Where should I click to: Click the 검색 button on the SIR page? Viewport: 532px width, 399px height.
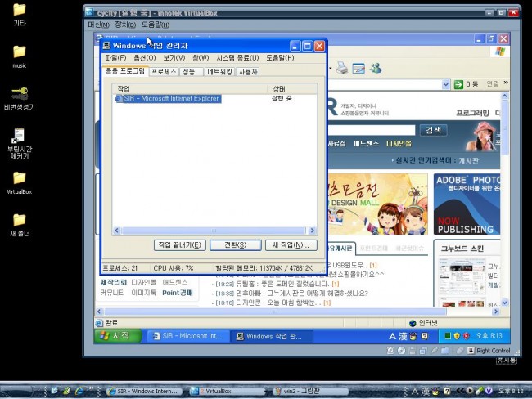[433, 131]
